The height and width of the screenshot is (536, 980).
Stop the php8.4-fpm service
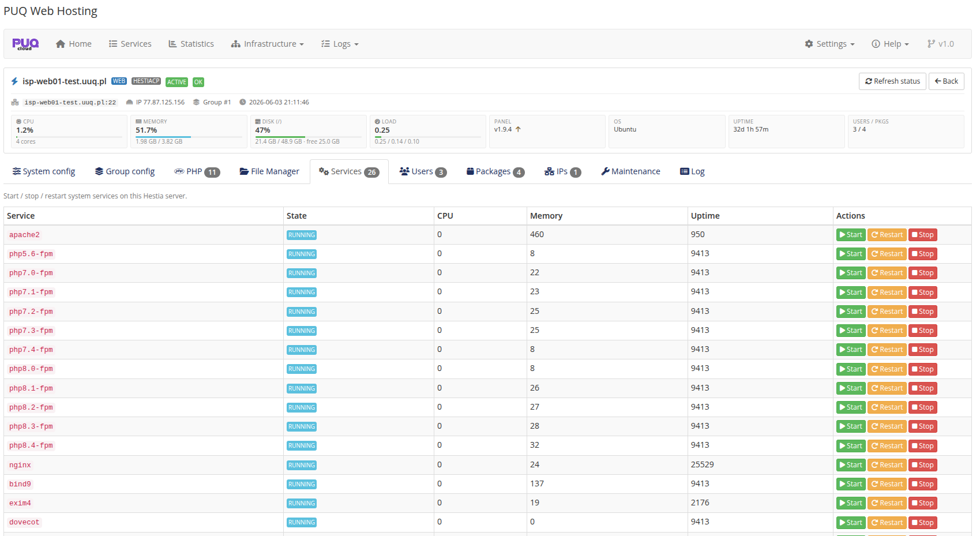click(923, 446)
